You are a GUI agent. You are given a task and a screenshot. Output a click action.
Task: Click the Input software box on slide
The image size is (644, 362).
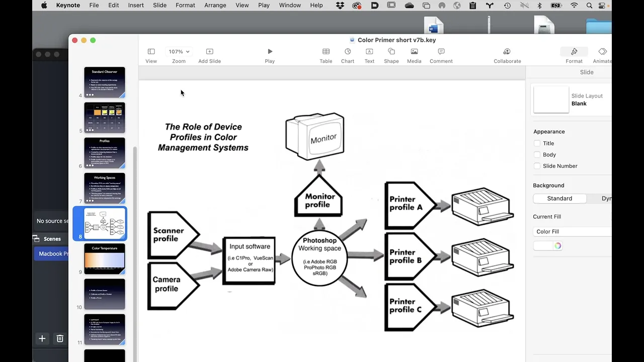point(249,261)
